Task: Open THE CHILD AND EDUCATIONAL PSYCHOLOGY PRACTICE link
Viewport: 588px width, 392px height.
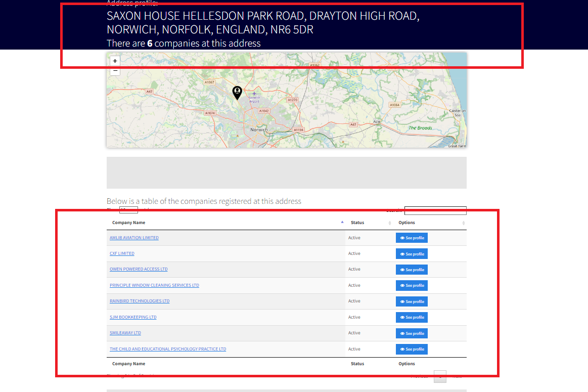Action: click(x=168, y=349)
